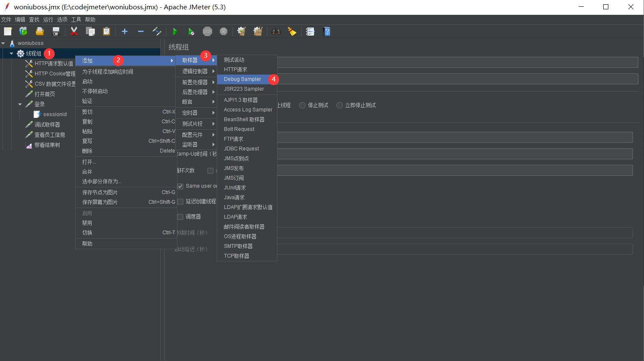Choose Debug Sampler from the sampler list
The width and height of the screenshot is (644, 361).
click(x=247, y=79)
